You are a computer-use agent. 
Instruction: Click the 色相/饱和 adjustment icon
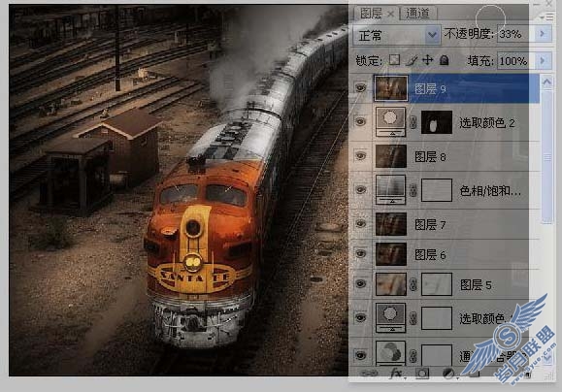[x=390, y=190]
